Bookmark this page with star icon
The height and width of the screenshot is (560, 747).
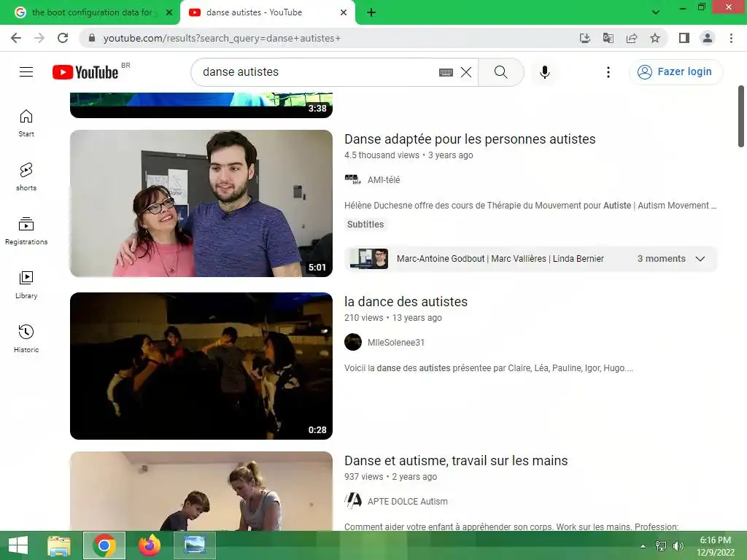655,38
